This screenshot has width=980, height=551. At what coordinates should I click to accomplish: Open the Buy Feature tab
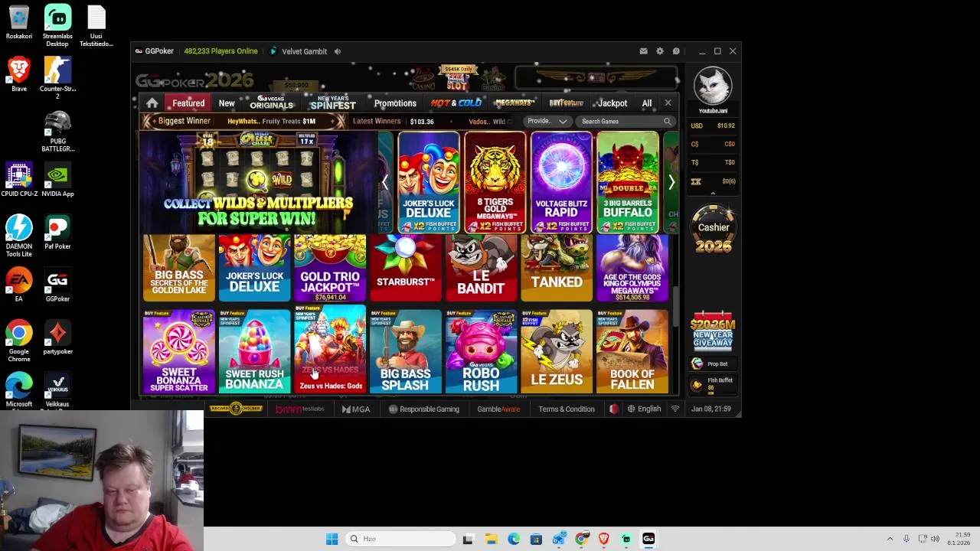click(567, 103)
